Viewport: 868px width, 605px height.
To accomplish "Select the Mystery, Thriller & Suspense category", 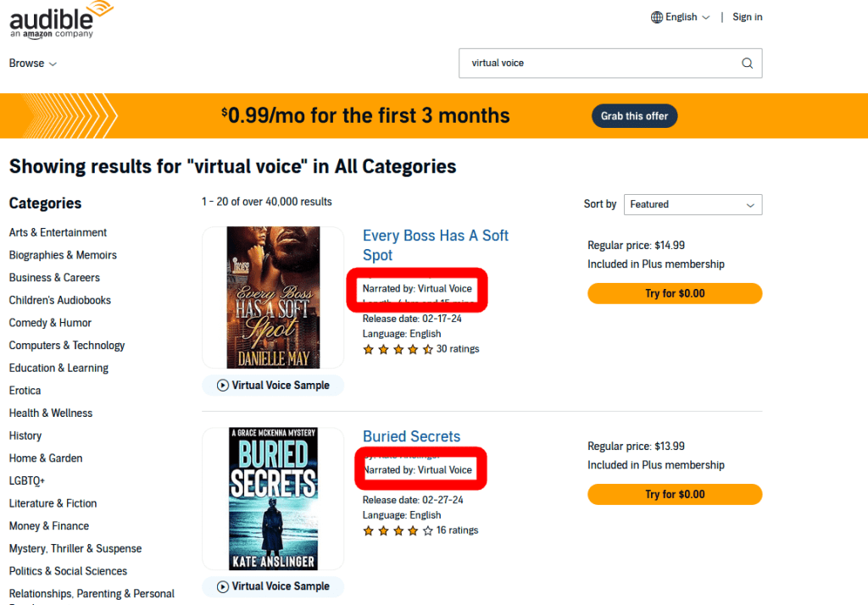I will click(75, 549).
